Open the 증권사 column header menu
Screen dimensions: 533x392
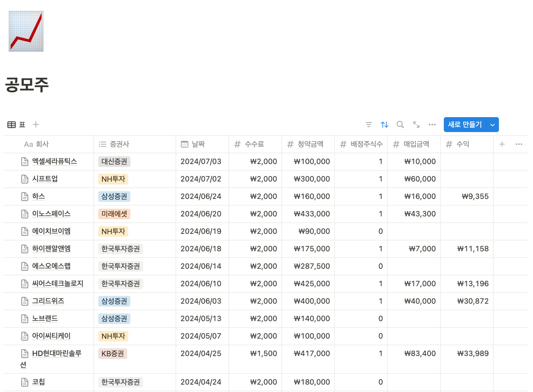click(135, 144)
